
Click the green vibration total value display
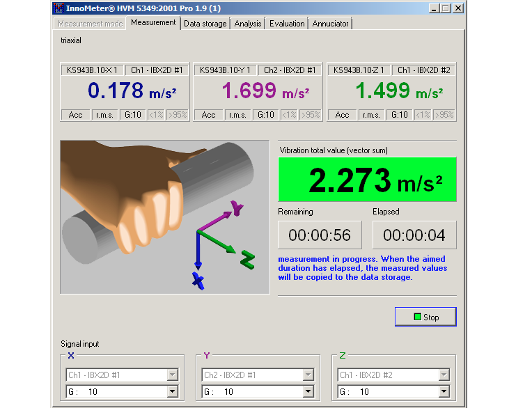pyautogui.click(x=367, y=180)
